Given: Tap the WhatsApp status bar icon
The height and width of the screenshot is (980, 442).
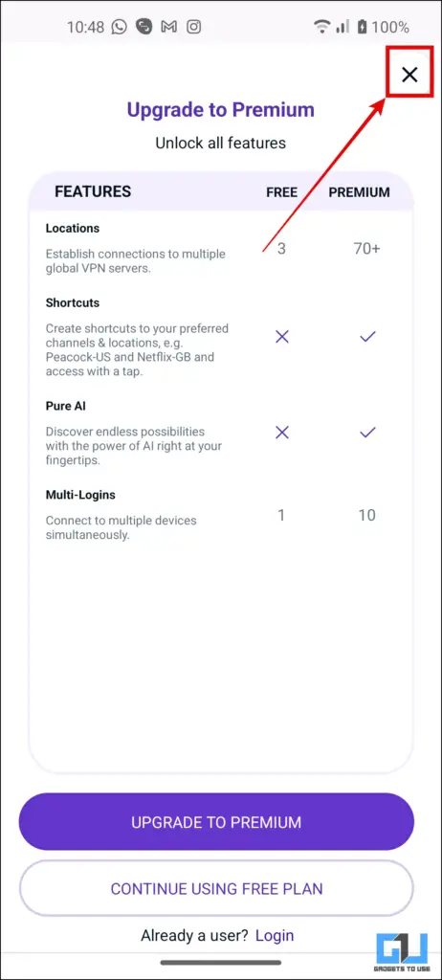Looking at the screenshot, I should click(120, 27).
